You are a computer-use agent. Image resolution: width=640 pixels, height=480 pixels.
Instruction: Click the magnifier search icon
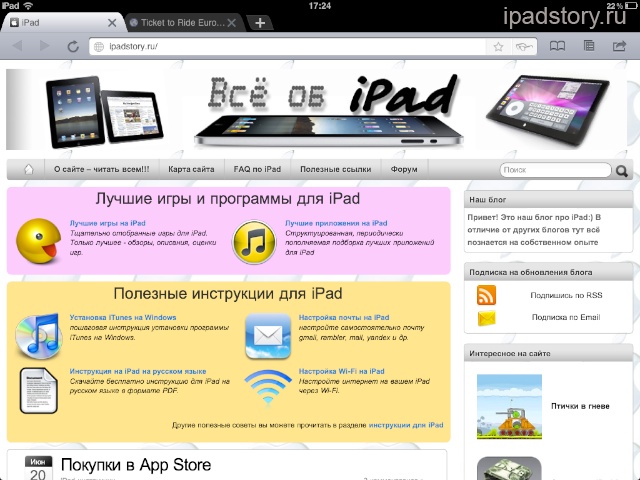[x=622, y=171]
